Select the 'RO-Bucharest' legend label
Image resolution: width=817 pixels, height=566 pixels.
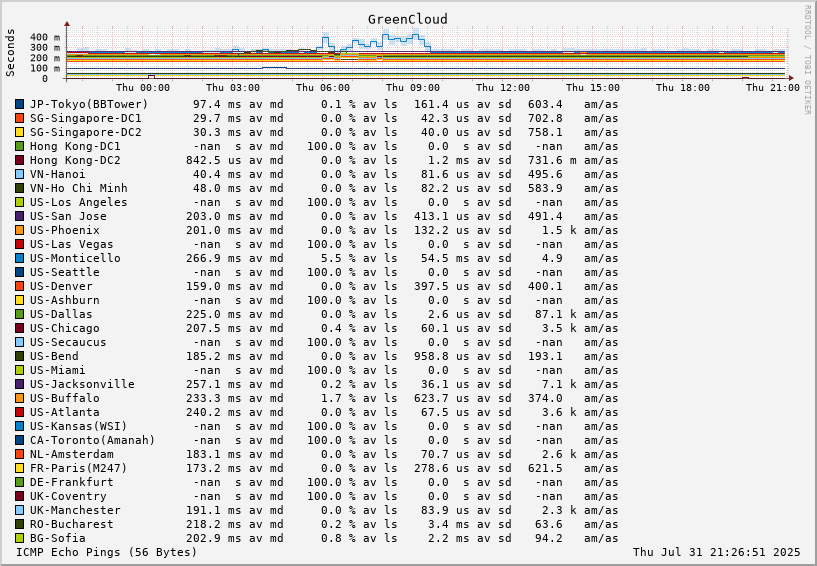[71, 524]
